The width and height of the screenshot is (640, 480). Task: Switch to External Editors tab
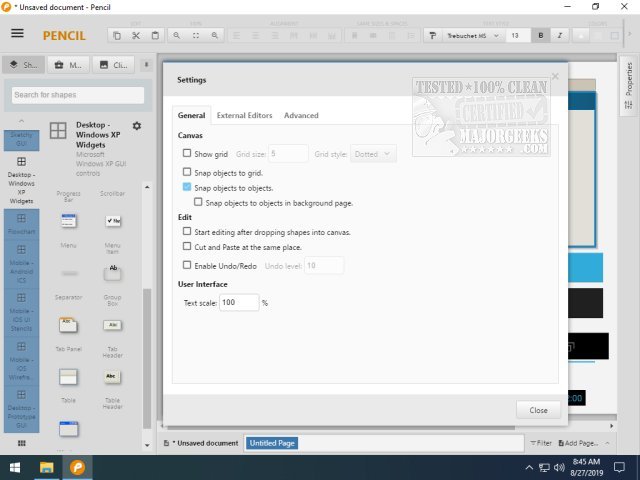point(244,116)
